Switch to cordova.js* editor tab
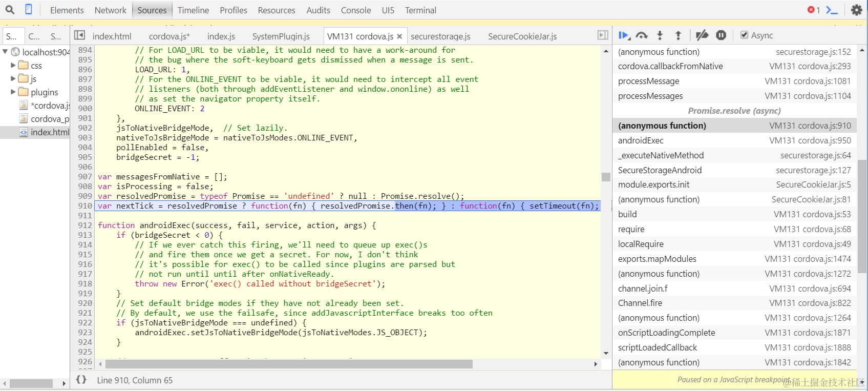Image resolution: width=868 pixels, height=391 pixels. click(169, 36)
